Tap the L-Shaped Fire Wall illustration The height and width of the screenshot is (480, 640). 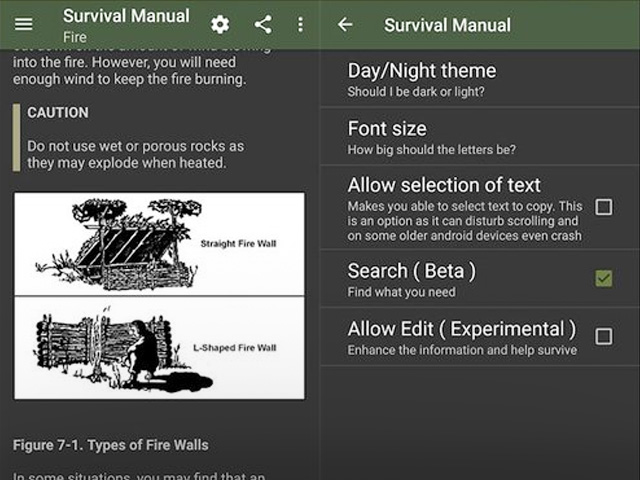click(159, 347)
